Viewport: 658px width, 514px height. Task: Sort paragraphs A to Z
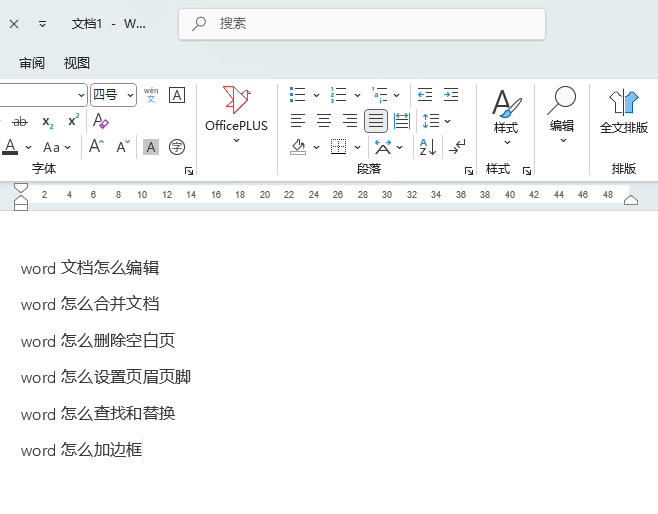[428, 147]
